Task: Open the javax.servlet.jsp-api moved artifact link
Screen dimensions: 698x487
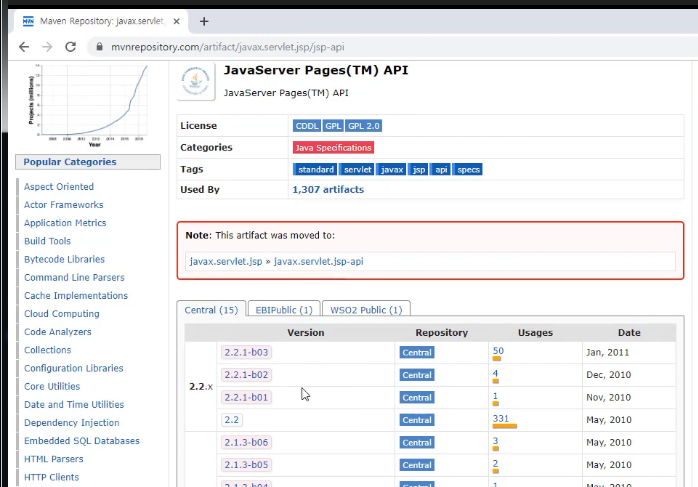Action: (x=318, y=261)
